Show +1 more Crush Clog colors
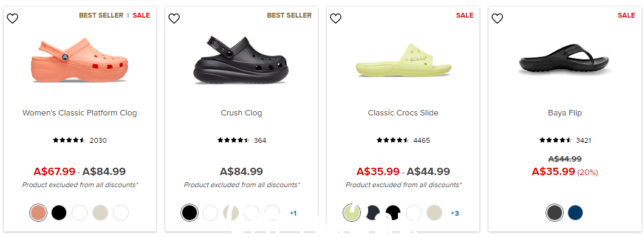 pyautogui.click(x=293, y=213)
